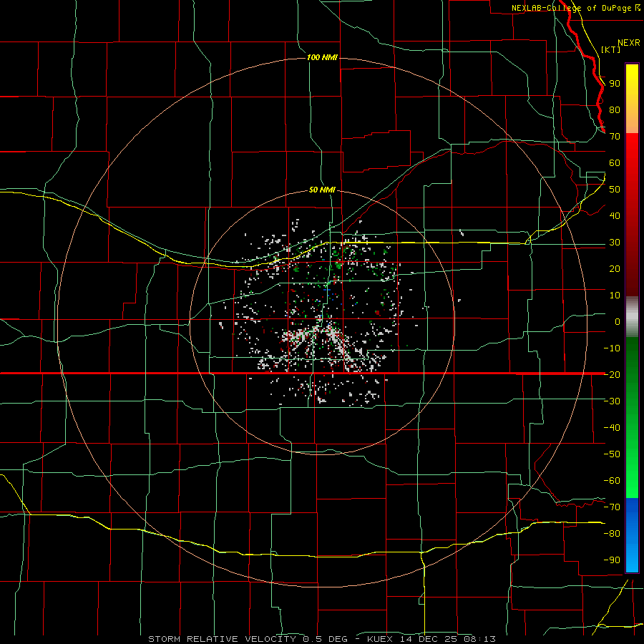Click the 90 value on the velocity scale

(x=615, y=84)
